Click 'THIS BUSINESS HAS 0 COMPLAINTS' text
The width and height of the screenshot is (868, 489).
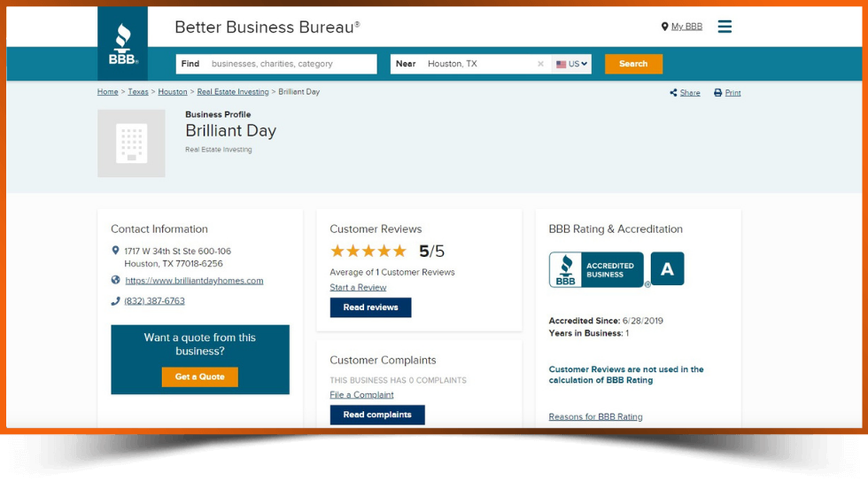398,380
